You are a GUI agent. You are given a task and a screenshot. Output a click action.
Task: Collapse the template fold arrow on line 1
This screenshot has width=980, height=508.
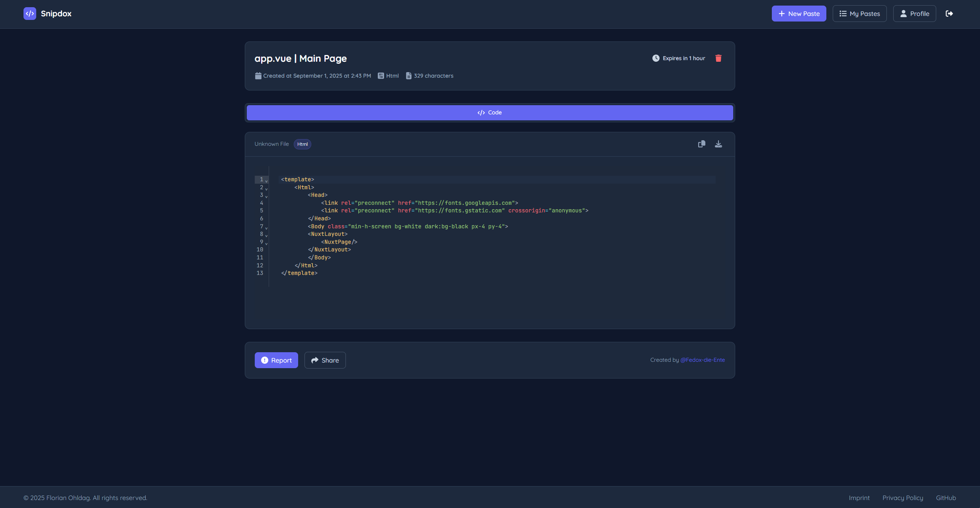click(266, 181)
